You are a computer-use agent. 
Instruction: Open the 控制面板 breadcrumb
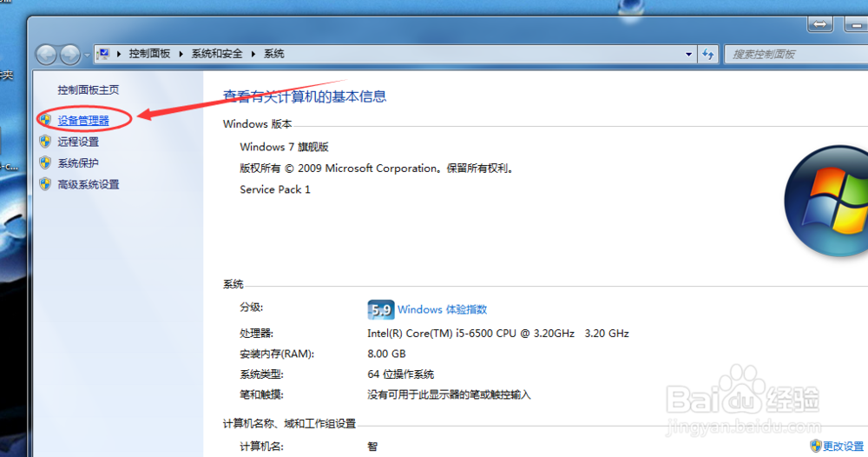[x=149, y=54]
